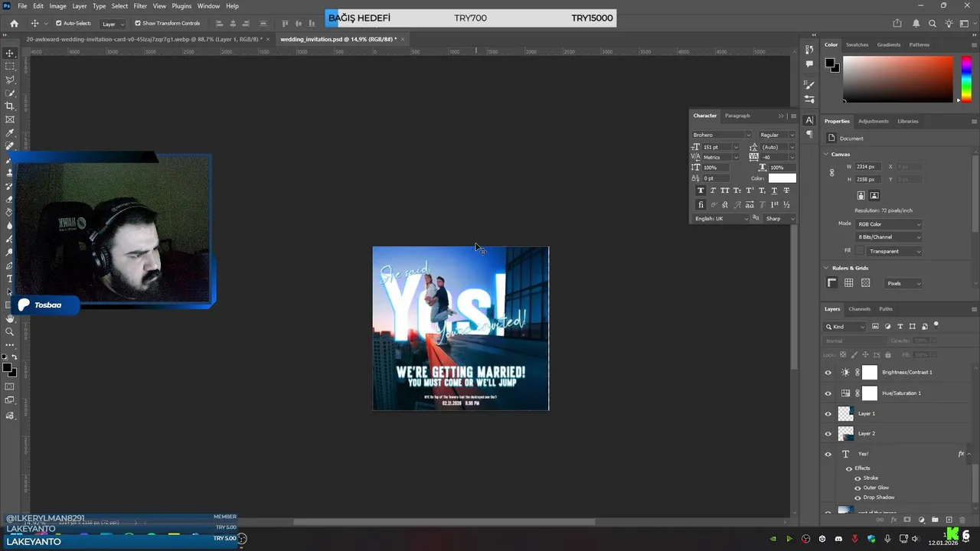980x551 pixels.
Task: Create a new group folder icon
Action: 935,520
